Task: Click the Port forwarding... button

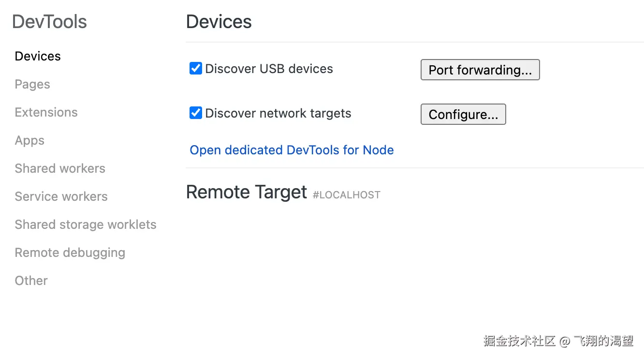Action: [x=480, y=70]
